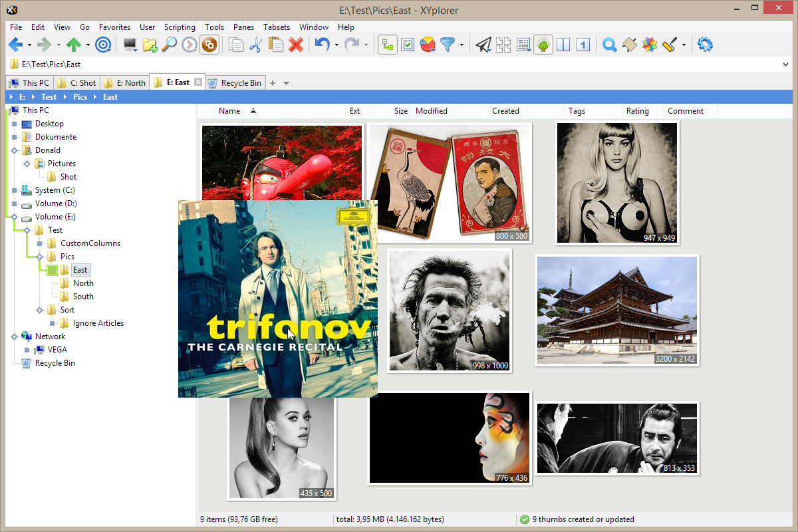Switch to the Recycle Bin tab

click(x=234, y=83)
